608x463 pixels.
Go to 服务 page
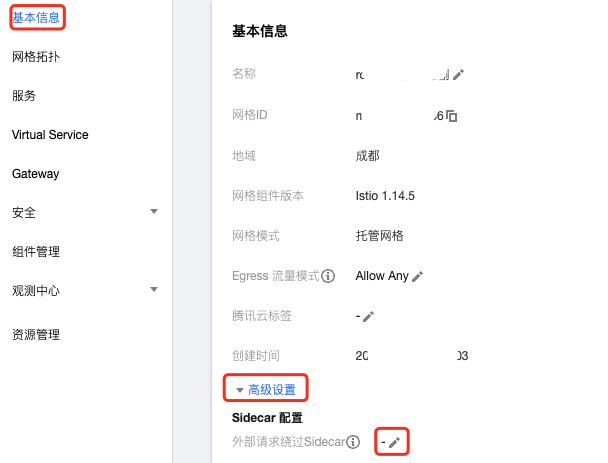point(24,96)
